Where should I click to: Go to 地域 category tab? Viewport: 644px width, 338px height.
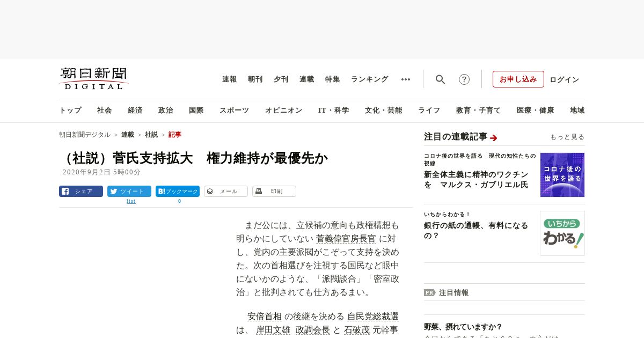(577, 111)
